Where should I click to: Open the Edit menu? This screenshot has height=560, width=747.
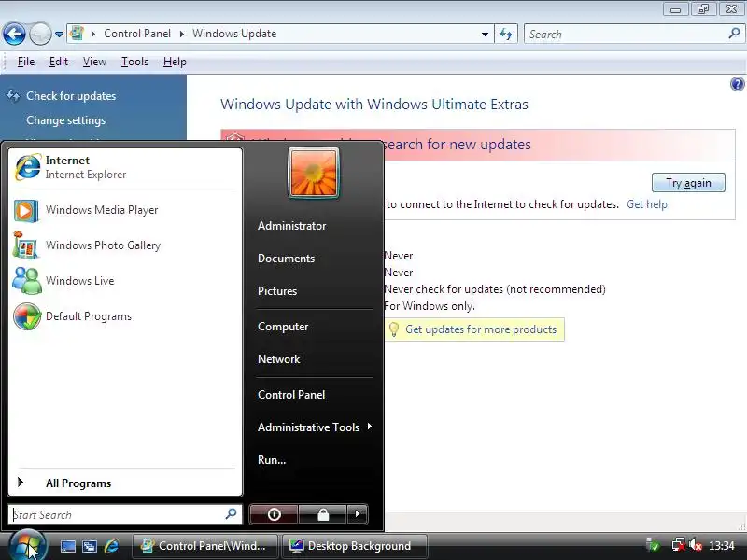click(x=59, y=62)
